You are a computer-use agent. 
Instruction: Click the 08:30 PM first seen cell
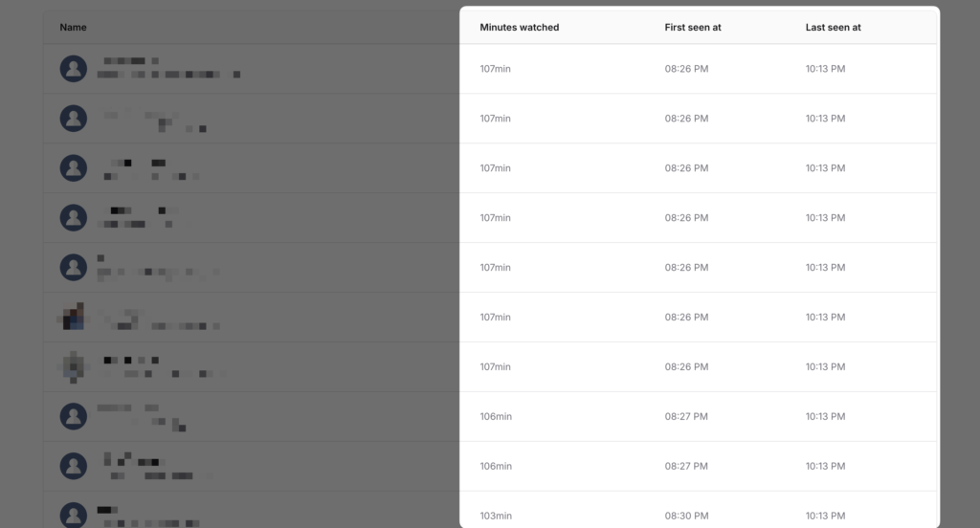tap(686, 516)
